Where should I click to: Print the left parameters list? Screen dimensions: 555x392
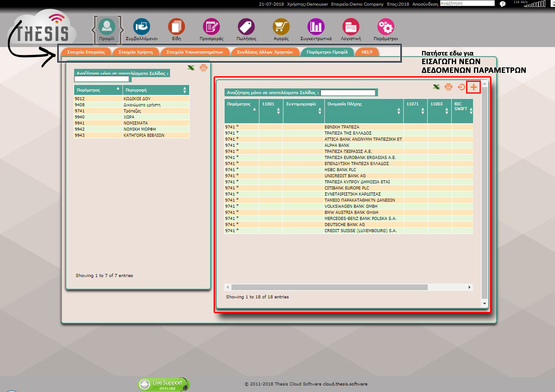[203, 68]
